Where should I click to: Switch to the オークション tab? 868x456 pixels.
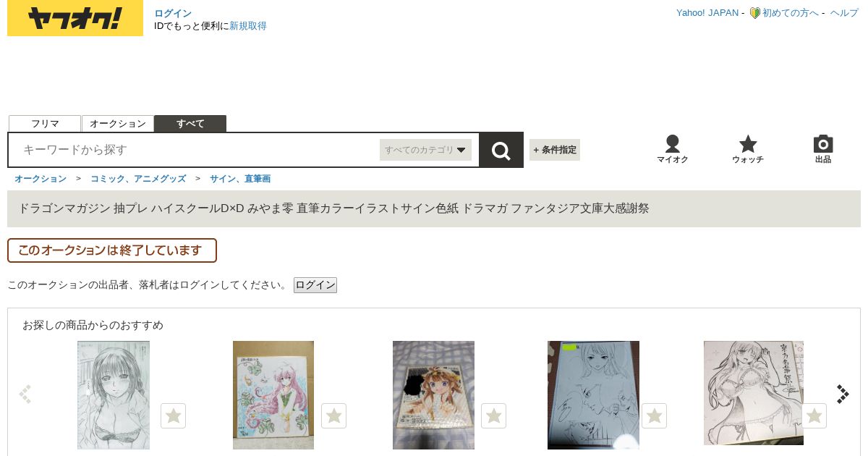[118, 124]
